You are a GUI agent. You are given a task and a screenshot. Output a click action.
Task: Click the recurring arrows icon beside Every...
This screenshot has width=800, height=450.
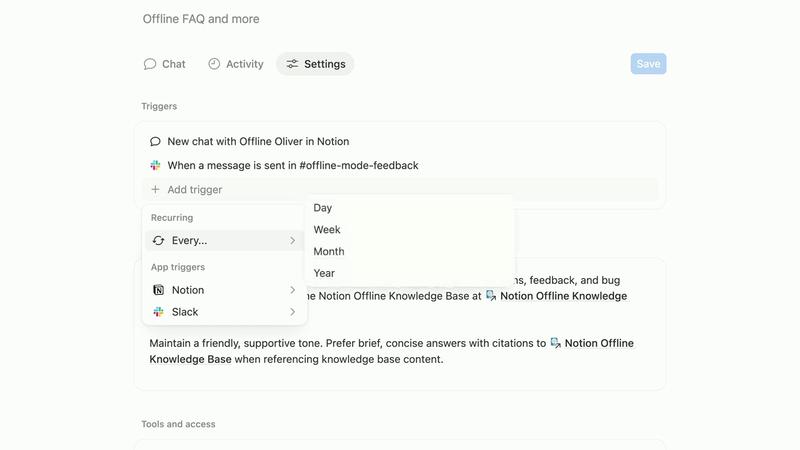158,241
